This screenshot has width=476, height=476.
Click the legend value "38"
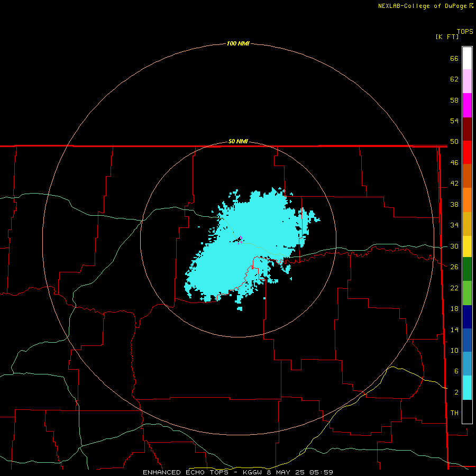(454, 204)
